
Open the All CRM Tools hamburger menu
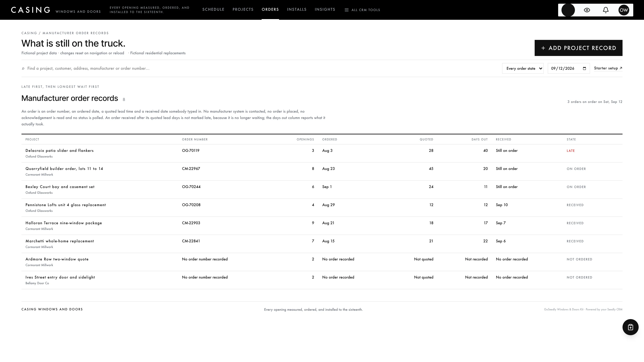tap(362, 10)
